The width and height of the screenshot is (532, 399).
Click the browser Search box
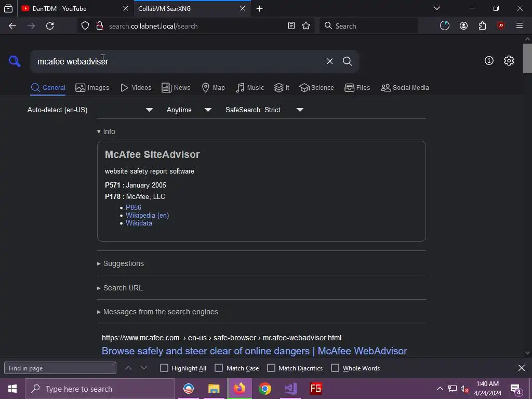tap(368, 26)
